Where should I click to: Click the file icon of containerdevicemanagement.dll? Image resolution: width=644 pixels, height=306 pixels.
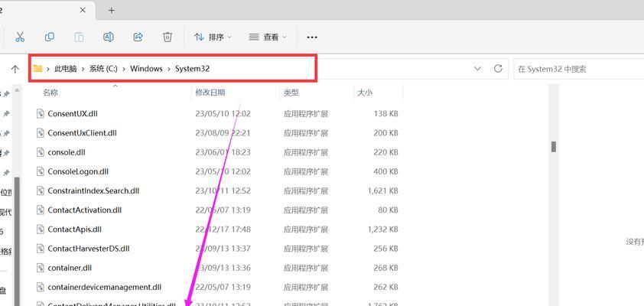(40, 287)
